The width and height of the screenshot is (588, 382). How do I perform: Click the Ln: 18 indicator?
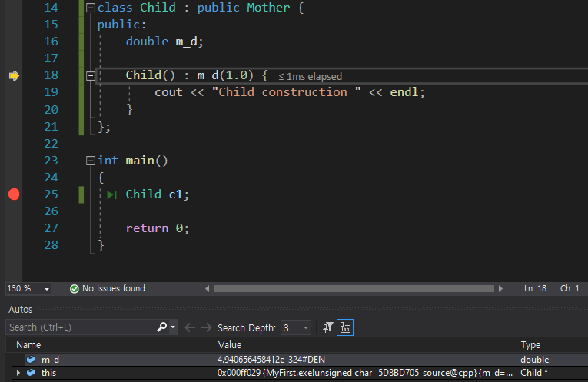point(535,288)
